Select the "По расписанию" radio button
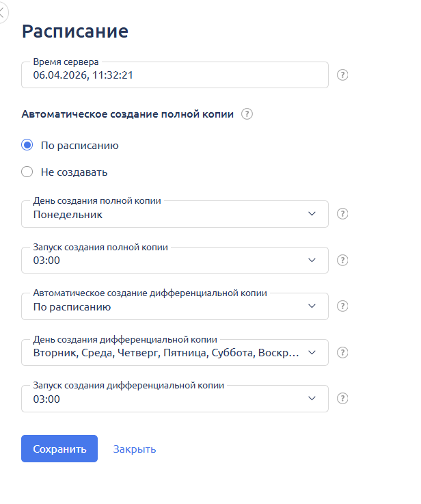The height and width of the screenshot is (504, 421). point(27,145)
